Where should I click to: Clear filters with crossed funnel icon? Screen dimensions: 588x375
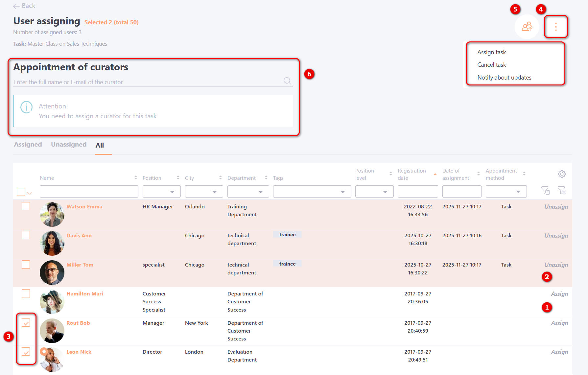pos(562,190)
